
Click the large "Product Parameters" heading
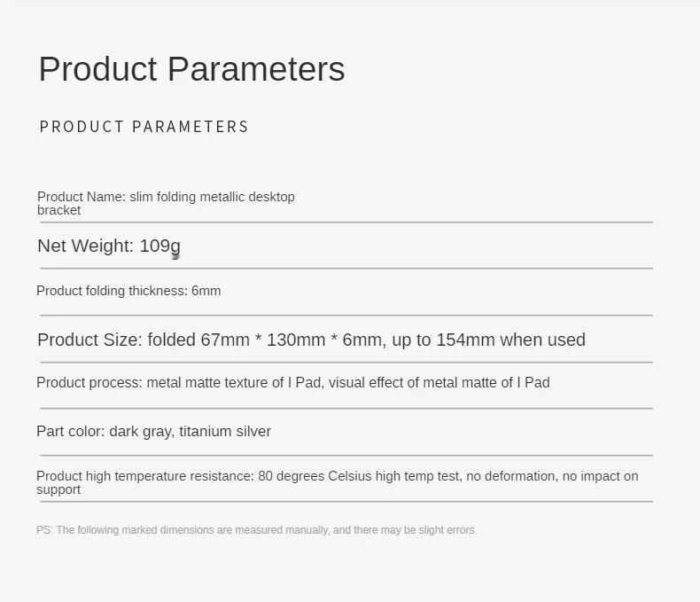(191, 69)
